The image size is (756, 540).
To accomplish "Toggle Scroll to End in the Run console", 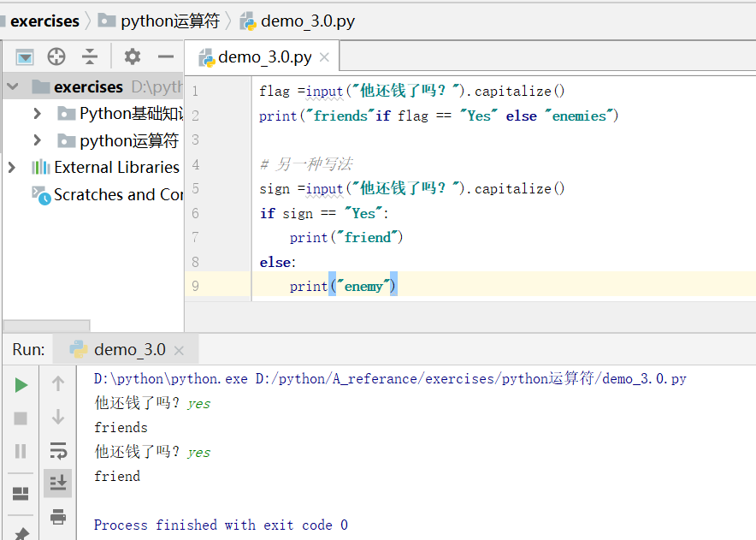I will point(57,483).
